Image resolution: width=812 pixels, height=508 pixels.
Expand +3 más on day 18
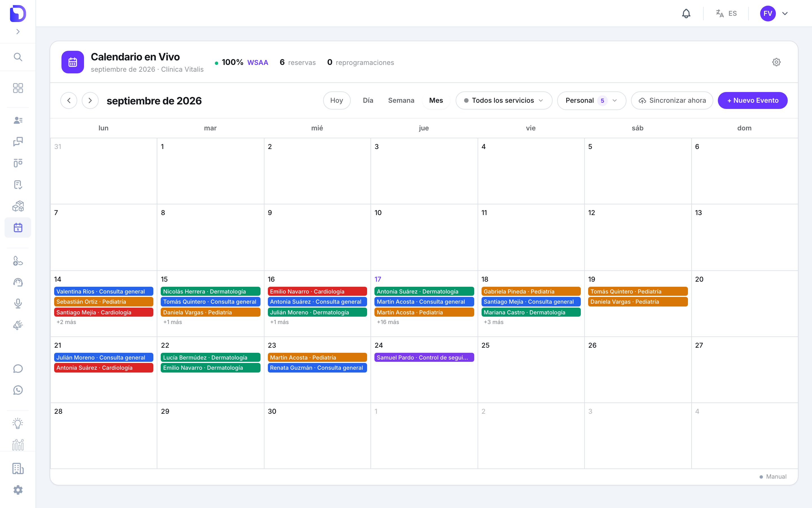(493, 322)
